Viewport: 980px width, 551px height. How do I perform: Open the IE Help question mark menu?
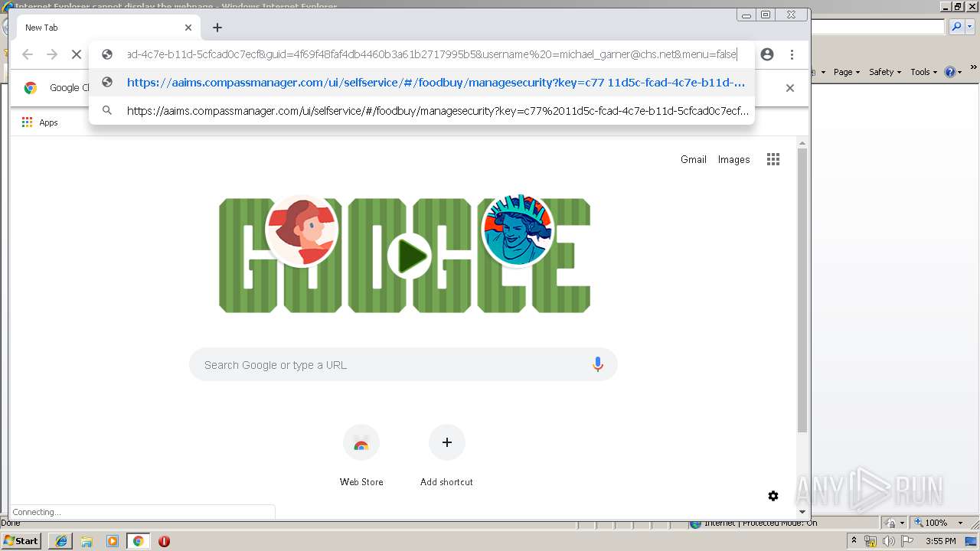click(x=953, y=72)
